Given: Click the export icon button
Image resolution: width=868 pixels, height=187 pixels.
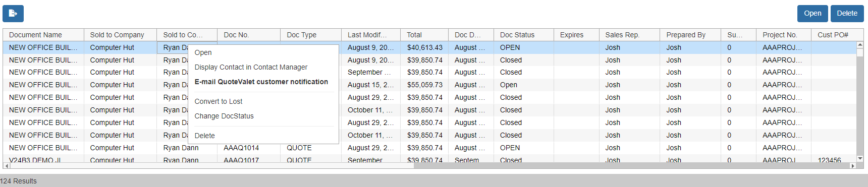Looking at the screenshot, I should 13,14.
